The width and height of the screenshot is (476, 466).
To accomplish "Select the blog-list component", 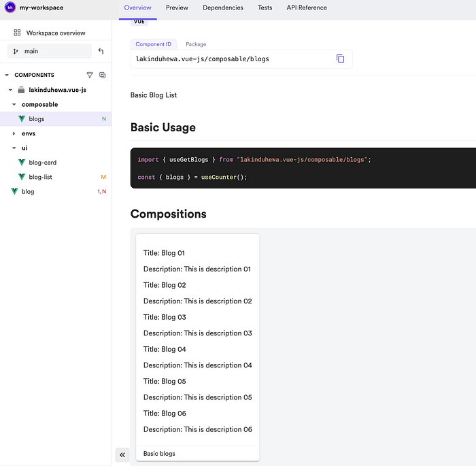I will 40,177.
